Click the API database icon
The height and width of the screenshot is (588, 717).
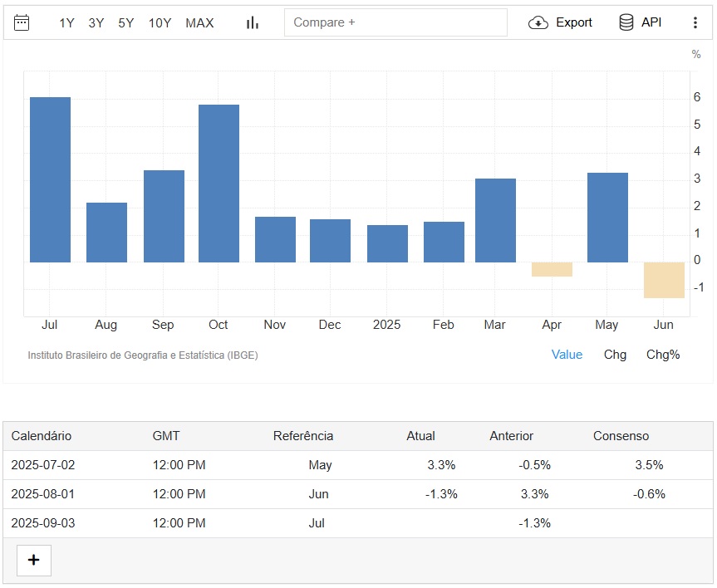click(626, 22)
